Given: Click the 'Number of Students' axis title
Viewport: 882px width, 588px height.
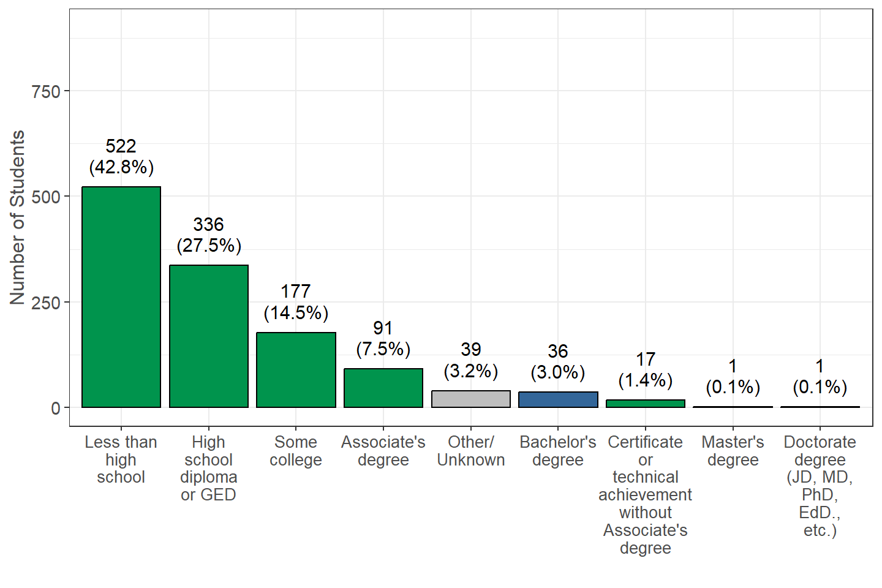Looking at the screenshot, I should [x=18, y=217].
